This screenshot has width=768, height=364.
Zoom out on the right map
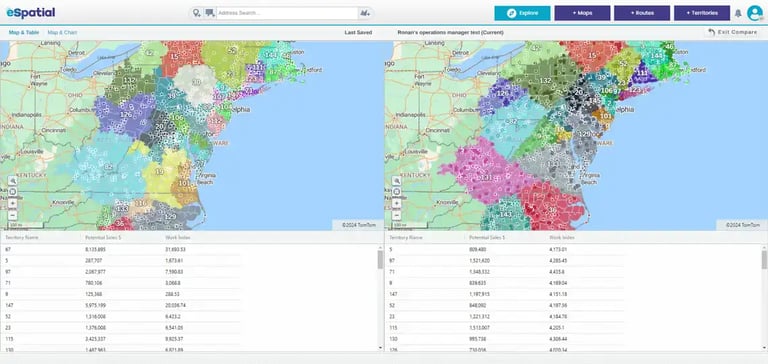[x=397, y=215]
